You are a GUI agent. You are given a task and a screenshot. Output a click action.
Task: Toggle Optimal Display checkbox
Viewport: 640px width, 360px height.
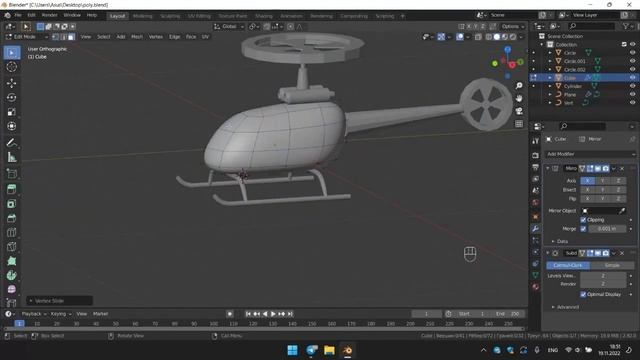point(583,294)
